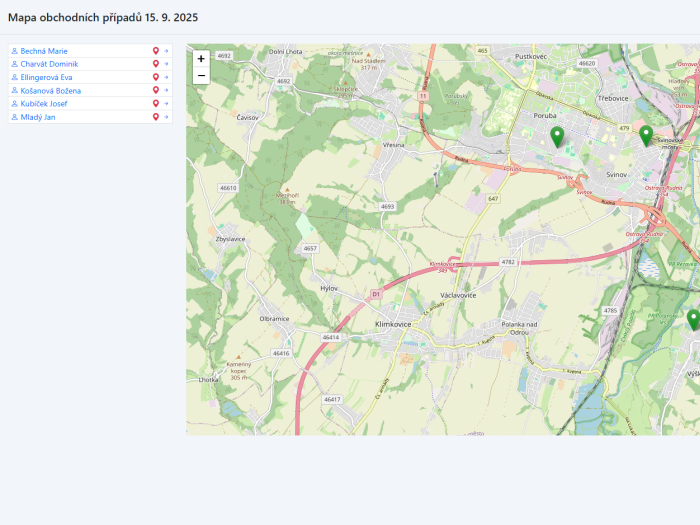Select Kubíček Josef in the list
Screen dimensions: 700x525
pos(44,103)
